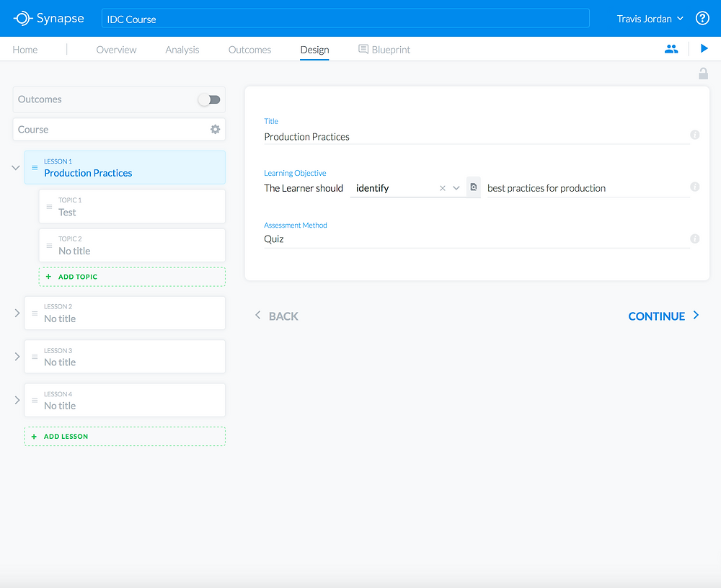The width and height of the screenshot is (721, 588).
Task: Open Course settings gear icon
Action: [215, 129]
